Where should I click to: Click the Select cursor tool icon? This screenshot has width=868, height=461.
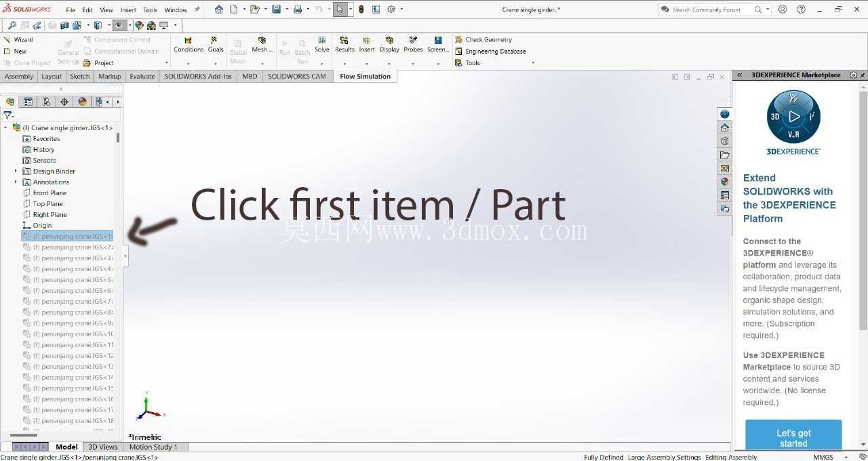(340, 9)
